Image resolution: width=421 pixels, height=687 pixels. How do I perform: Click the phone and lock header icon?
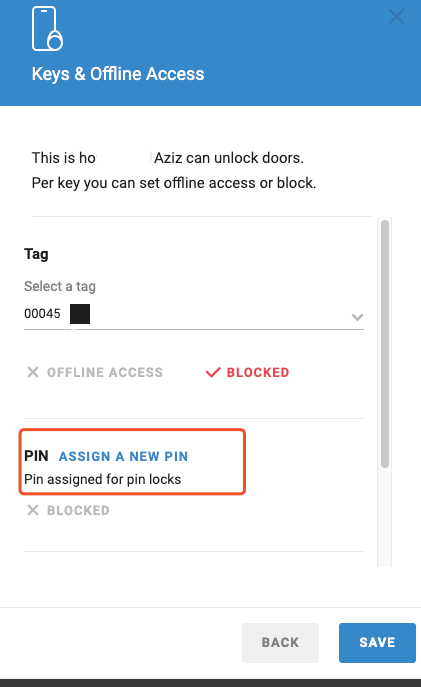[x=47, y=28]
